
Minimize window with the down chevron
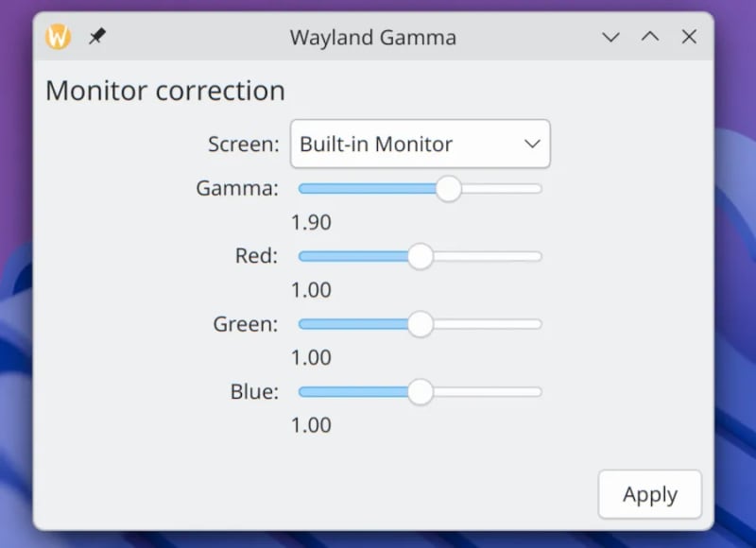tap(610, 37)
